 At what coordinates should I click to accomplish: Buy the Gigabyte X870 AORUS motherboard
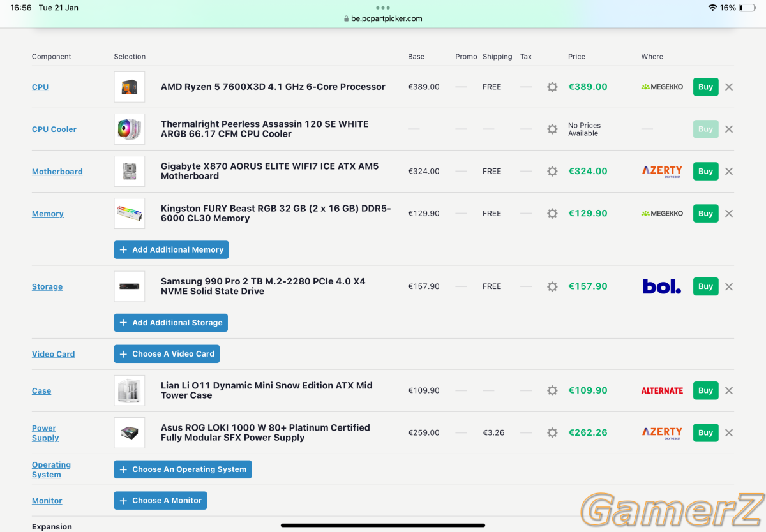[x=705, y=171]
